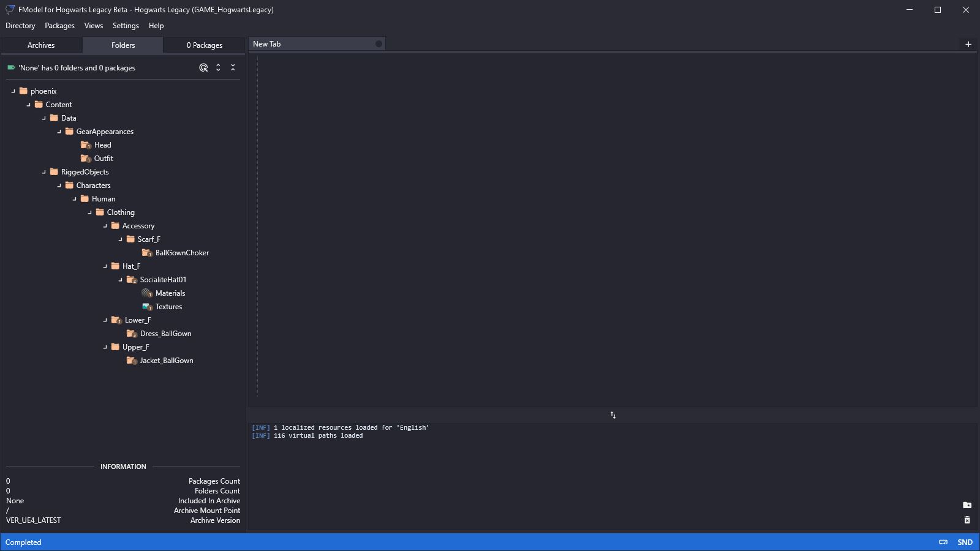This screenshot has height=551, width=980.
Task: Open the Views menu
Action: coord(93,26)
